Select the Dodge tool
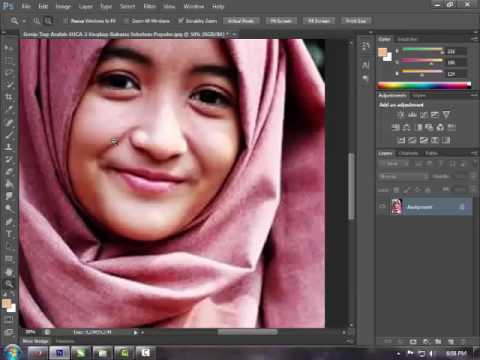The image size is (480, 360). (9, 208)
